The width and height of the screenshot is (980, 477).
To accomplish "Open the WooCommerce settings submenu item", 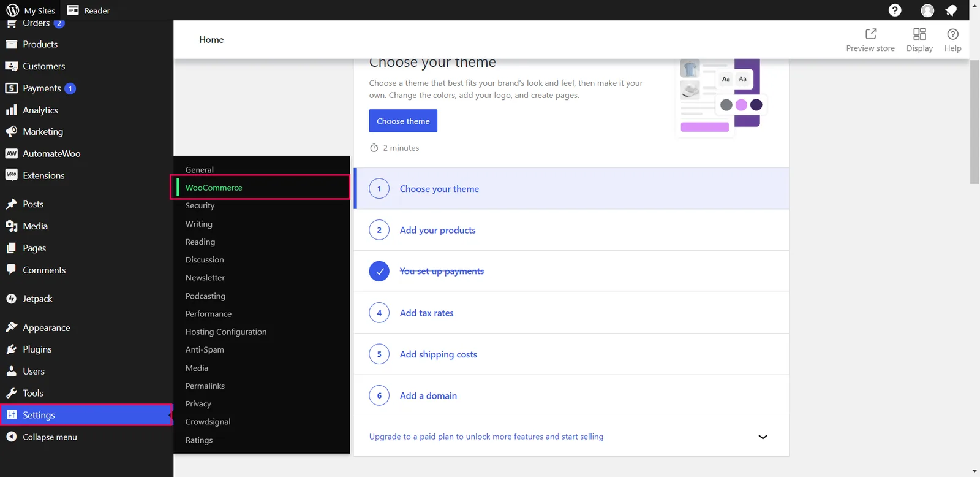I will pyautogui.click(x=260, y=188).
